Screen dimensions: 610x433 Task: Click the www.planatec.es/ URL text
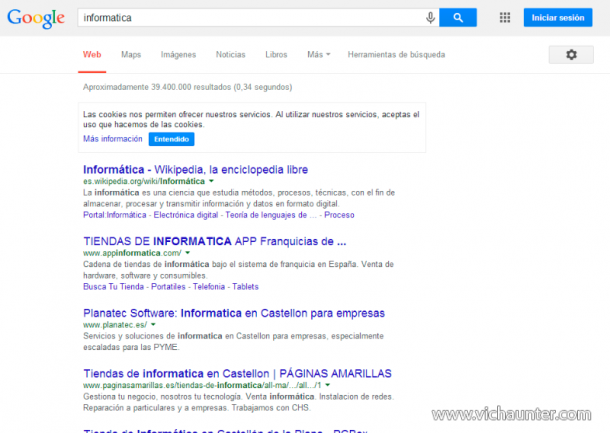(x=115, y=325)
